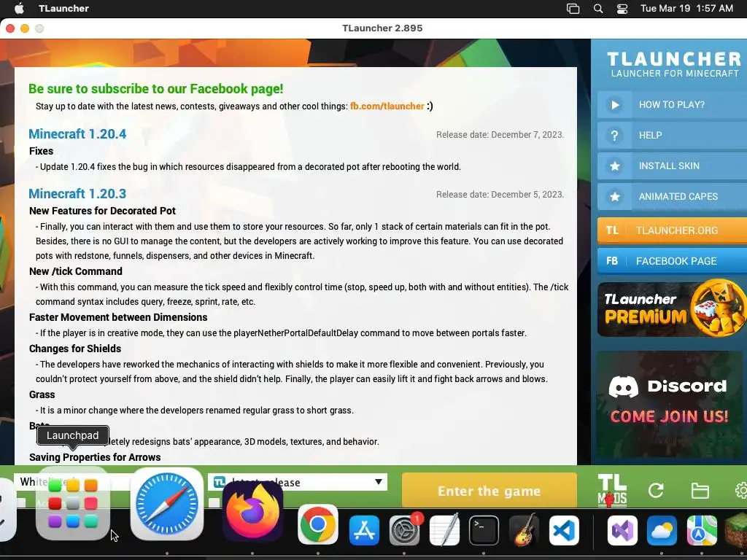Open INSTALL SKIN from the sidebar
Image resolution: width=747 pixels, height=560 pixels.
pyautogui.click(x=672, y=166)
